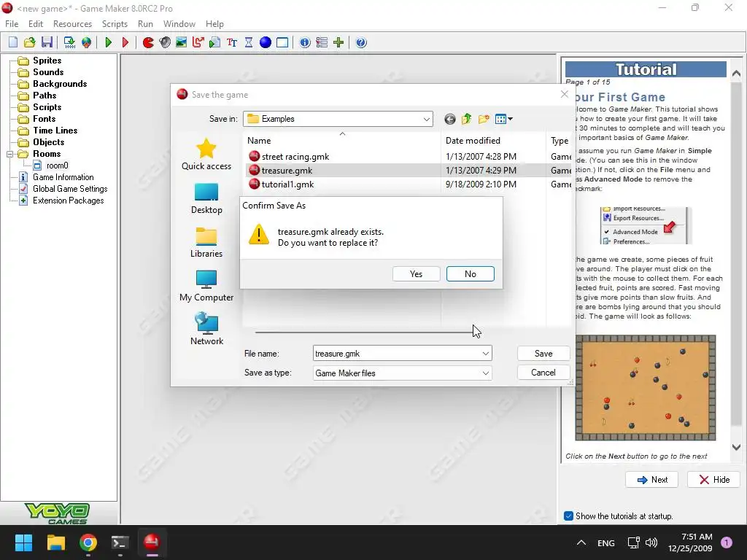Select street racing.gmk file

(x=295, y=156)
